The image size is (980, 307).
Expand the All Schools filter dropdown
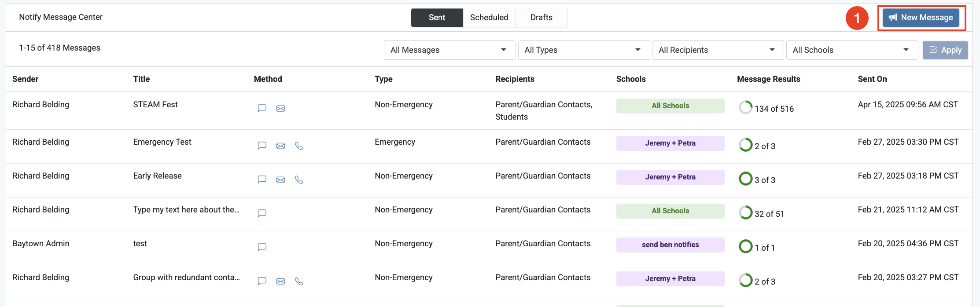(x=851, y=50)
